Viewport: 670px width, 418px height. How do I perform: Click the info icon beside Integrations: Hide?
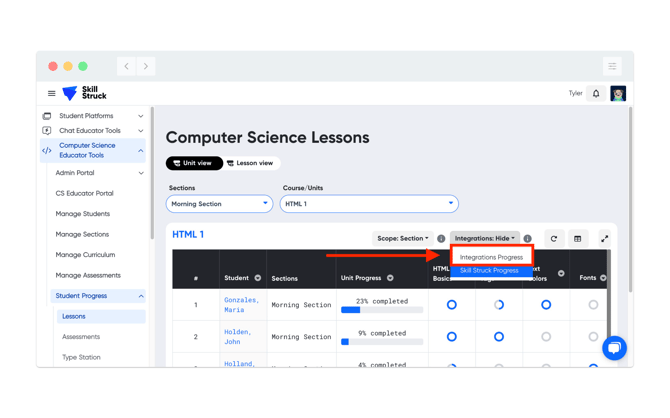coord(527,238)
